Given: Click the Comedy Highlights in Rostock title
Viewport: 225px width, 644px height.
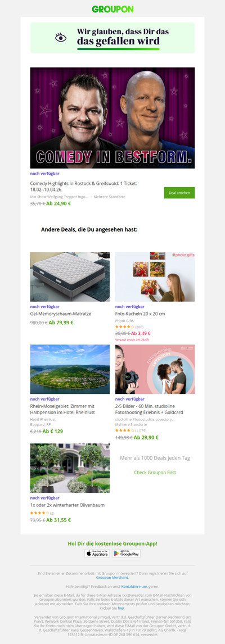Looking at the screenshot, I should (x=83, y=187).
